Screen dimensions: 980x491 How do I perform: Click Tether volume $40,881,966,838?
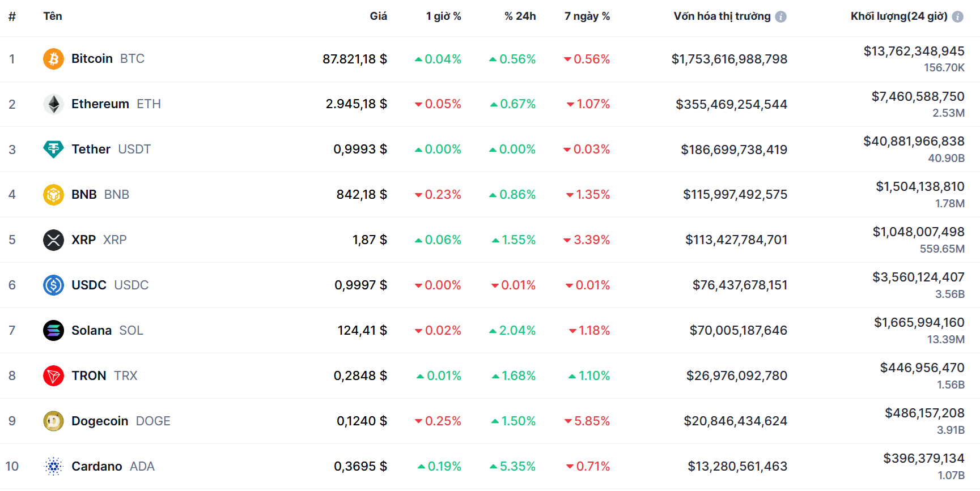914,141
